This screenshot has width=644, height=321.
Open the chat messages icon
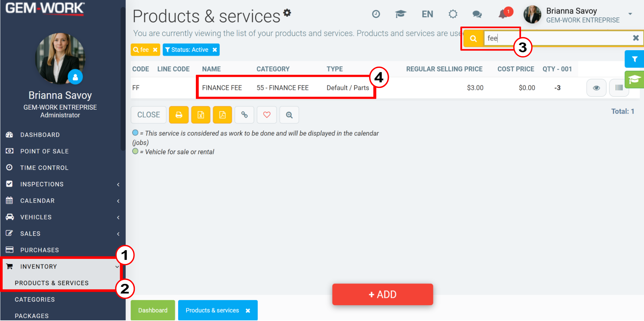tap(477, 14)
